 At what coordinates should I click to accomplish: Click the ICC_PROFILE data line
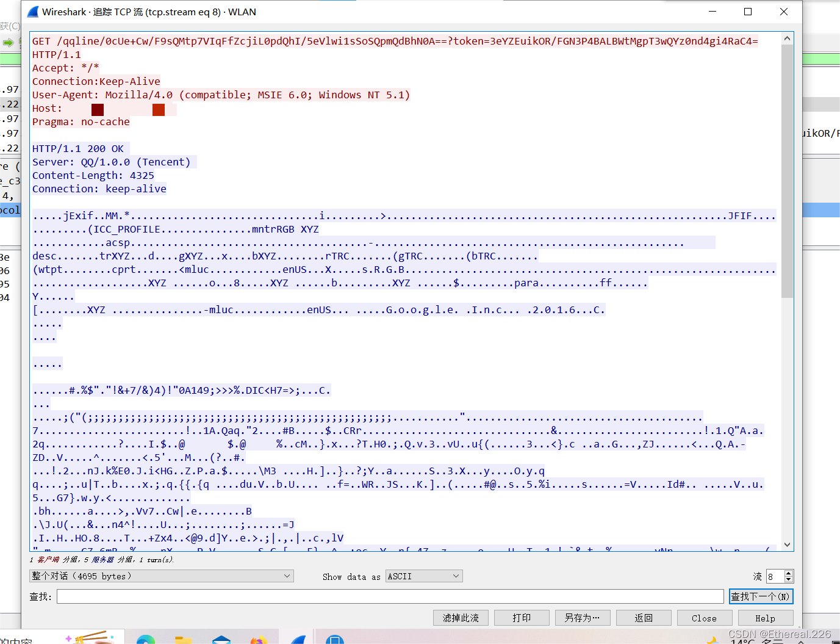tap(176, 229)
